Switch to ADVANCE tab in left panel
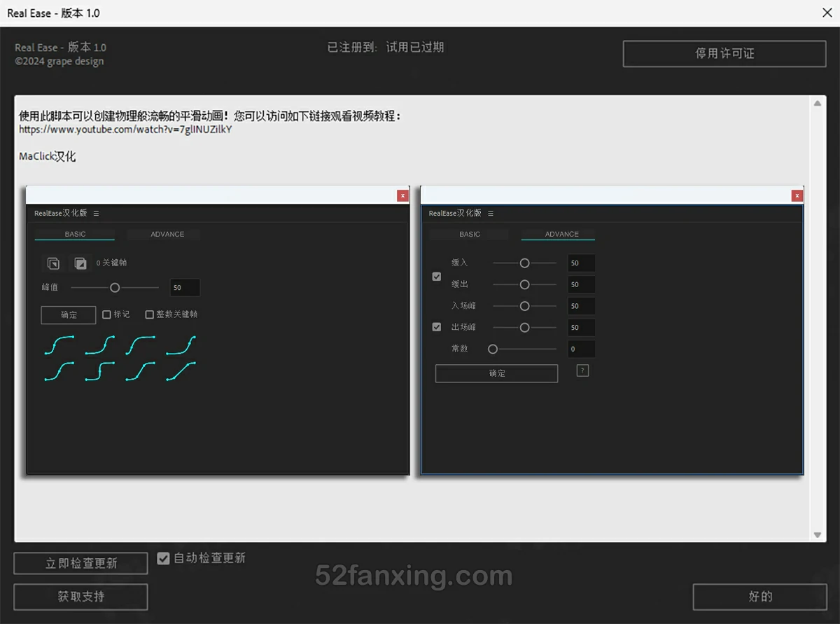This screenshot has width=840, height=624. (167, 235)
